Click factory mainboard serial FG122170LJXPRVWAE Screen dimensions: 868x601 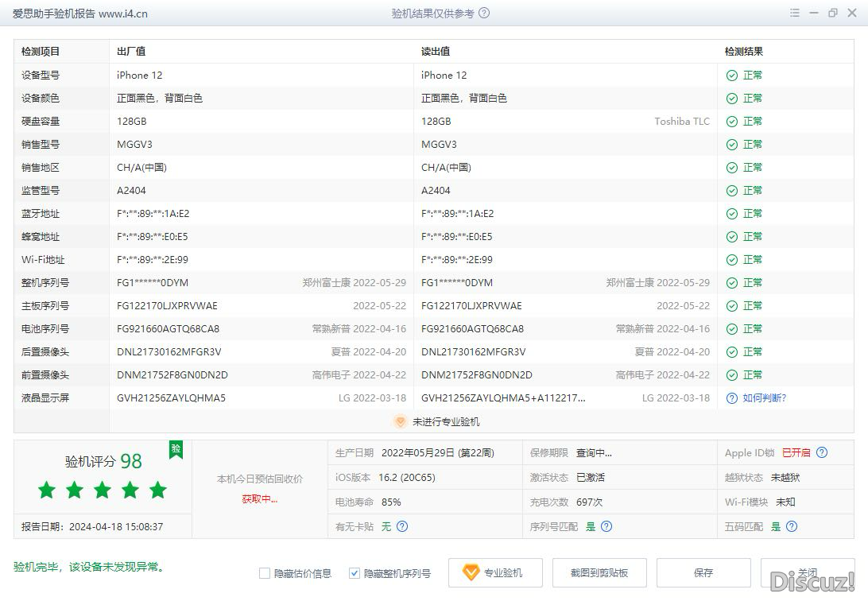point(167,305)
